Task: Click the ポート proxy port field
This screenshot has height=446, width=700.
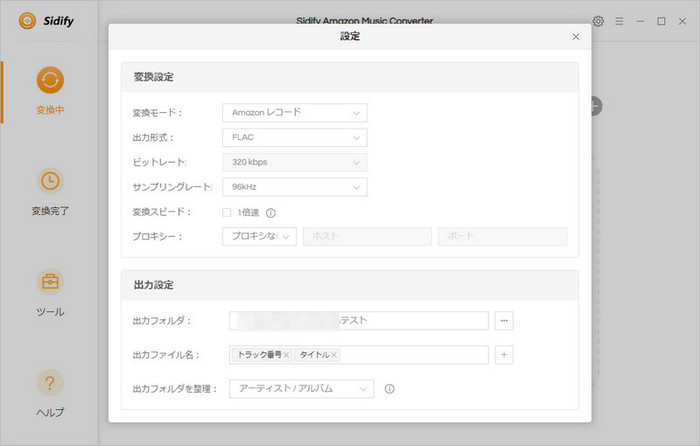Action: (x=503, y=237)
